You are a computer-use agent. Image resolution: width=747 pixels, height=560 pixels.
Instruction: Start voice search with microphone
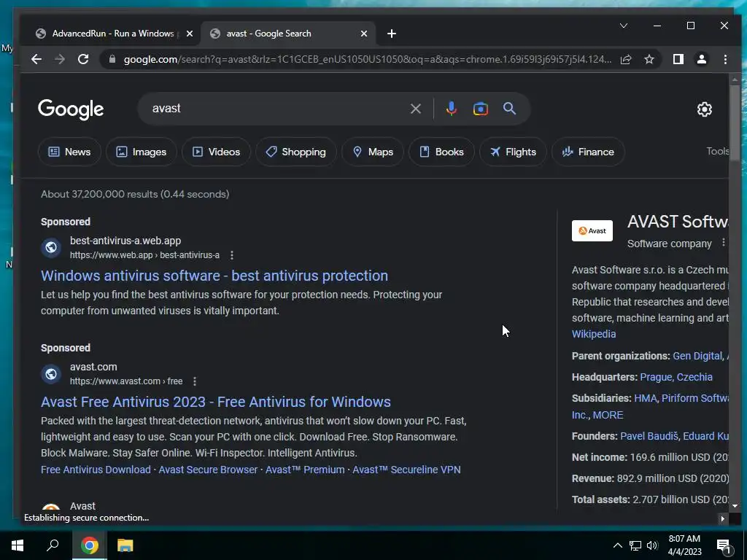tap(451, 109)
